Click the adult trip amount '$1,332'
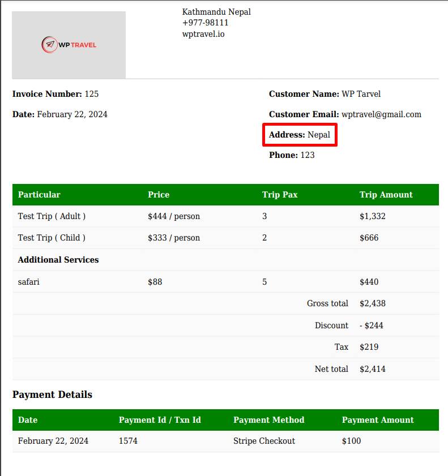Screen dimensions: 448x476 tap(372, 216)
